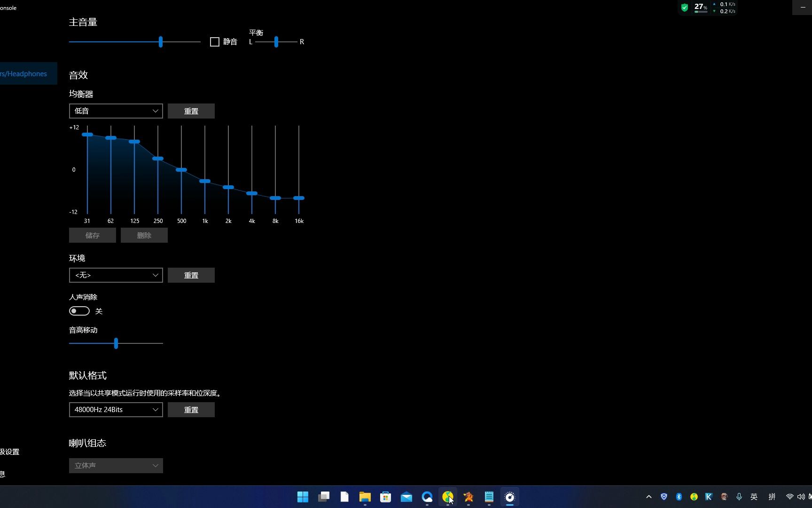Click the audio console taskbar icon
This screenshot has width=812, height=508.
point(510,497)
